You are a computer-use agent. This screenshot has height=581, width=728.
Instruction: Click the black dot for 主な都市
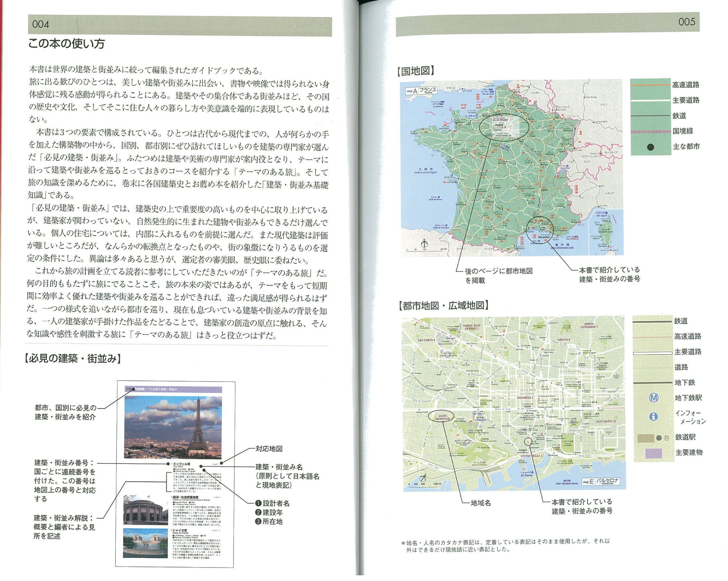pyautogui.click(x=650, y=147)
